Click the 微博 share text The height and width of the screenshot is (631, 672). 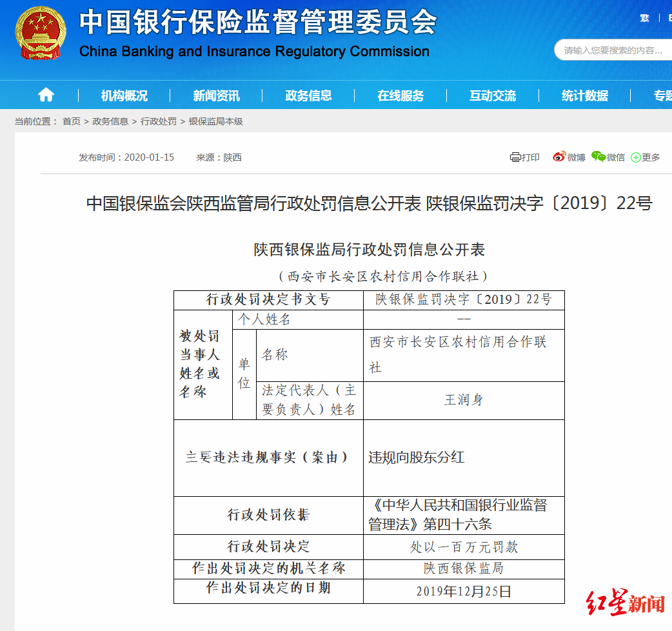[576, 157]
